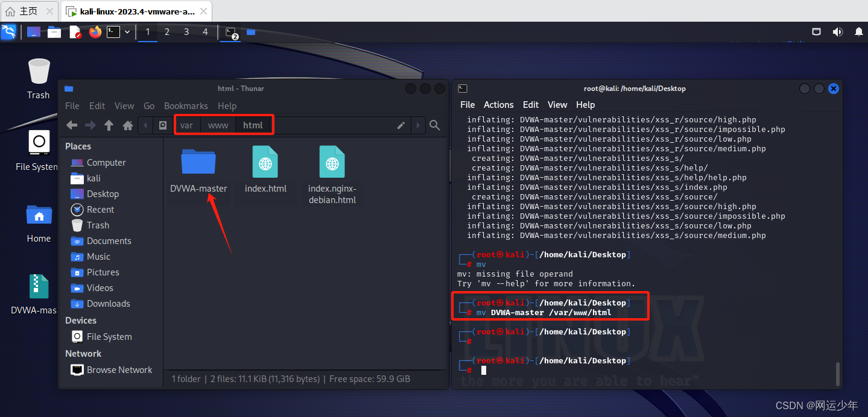Go back in Thunar
Image resolution: width=868 pixels, height=417 pixels.
click(72, 125)
